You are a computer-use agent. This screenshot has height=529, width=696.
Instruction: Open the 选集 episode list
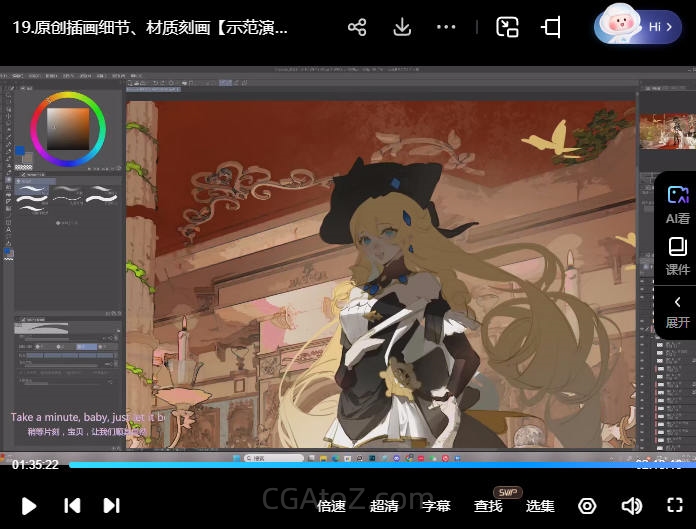540,506
